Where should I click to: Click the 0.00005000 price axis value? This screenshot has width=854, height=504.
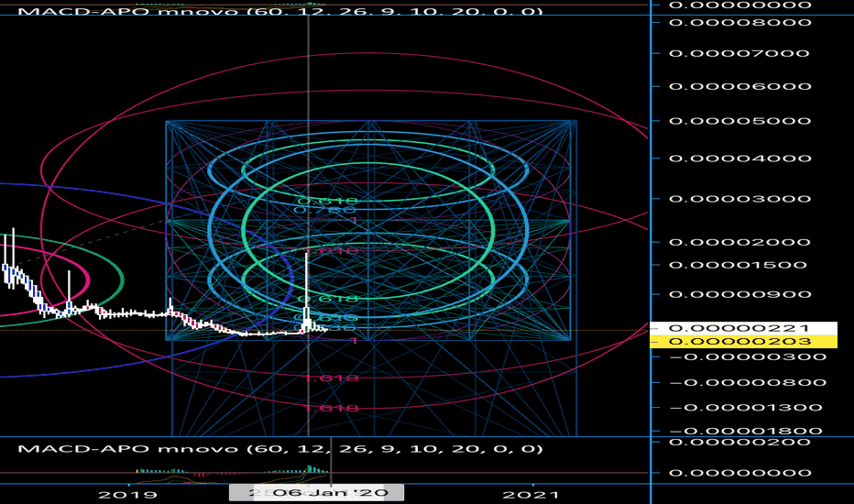tap(740, 121)
